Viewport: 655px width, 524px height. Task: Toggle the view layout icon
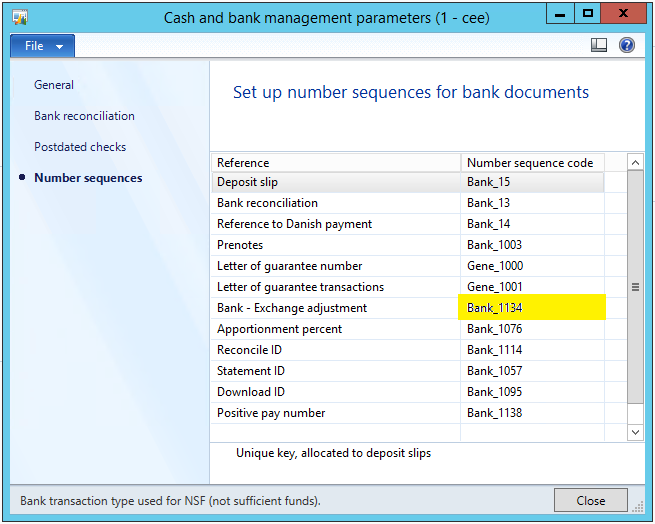pyautogui.click(x=600, y=46)
